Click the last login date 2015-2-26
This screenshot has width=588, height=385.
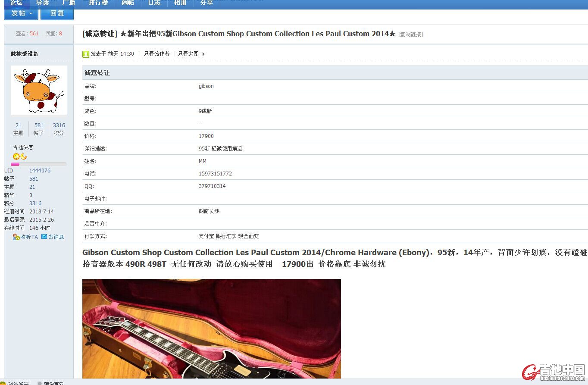pos(41,220)
